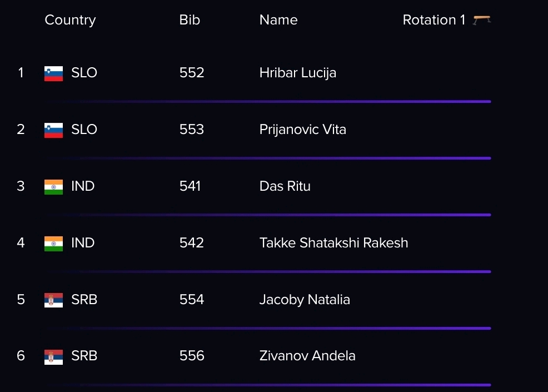The height and width of the screenshot is (392, 548).
Task: Click the Rotation 1 header label
Action: (434, 19)
